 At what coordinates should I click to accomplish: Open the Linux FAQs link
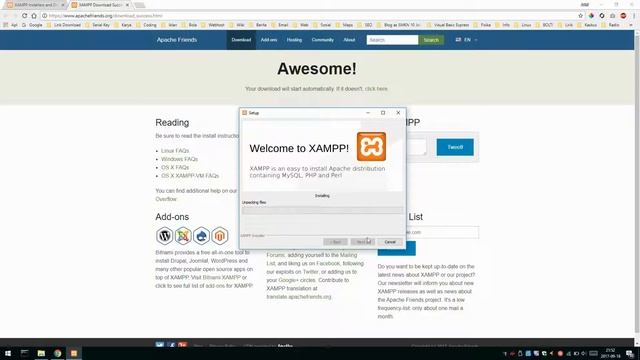(175, 151)
